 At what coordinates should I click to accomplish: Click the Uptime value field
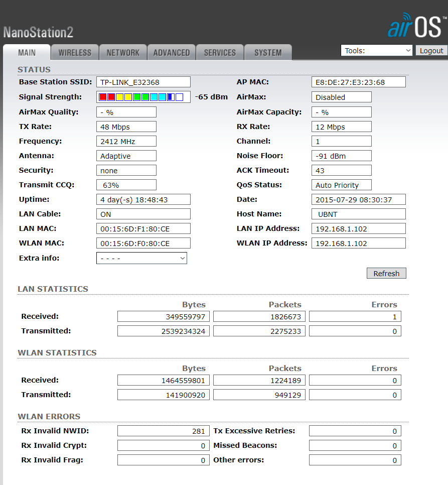tap(143, 199)
